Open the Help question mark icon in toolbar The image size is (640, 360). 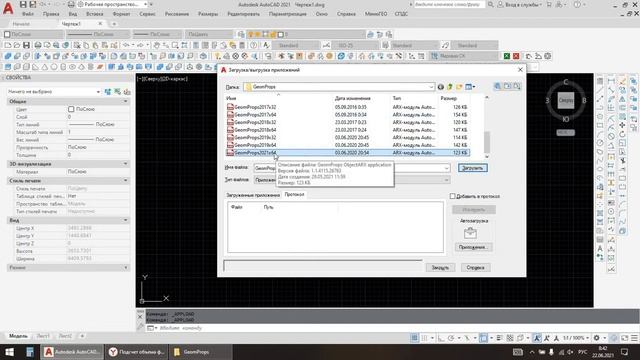253,45
